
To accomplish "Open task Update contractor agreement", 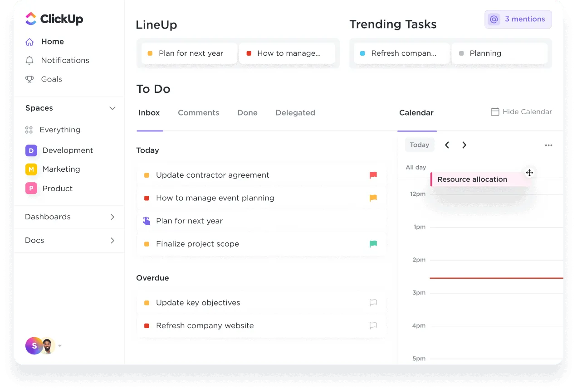I will tap(262, 175).
